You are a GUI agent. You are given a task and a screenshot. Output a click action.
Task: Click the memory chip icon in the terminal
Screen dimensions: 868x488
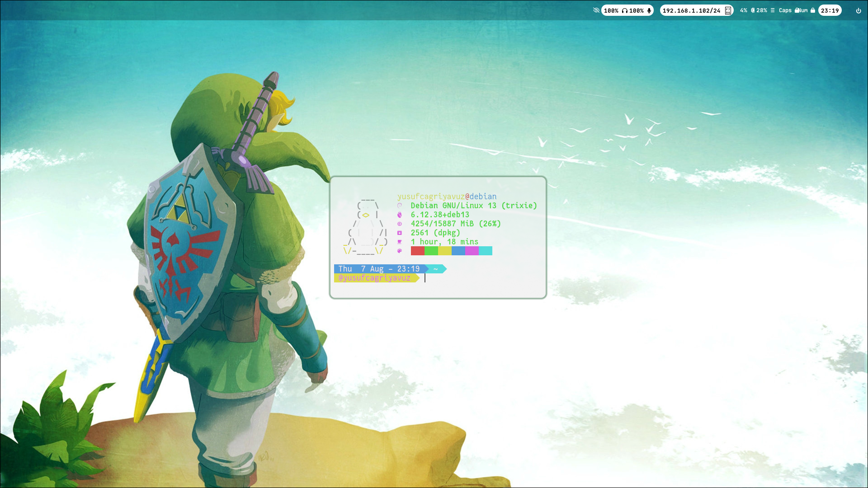(400, 224)
